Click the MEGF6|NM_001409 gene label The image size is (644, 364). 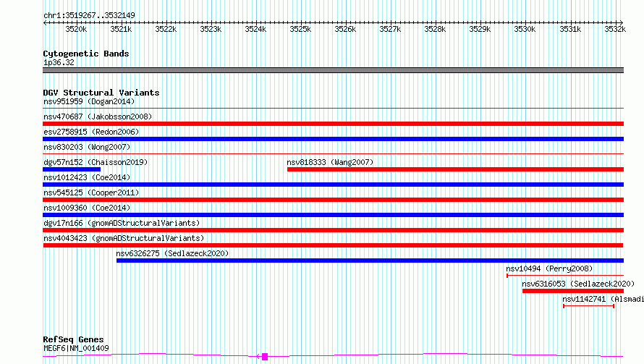pos(76,348)
